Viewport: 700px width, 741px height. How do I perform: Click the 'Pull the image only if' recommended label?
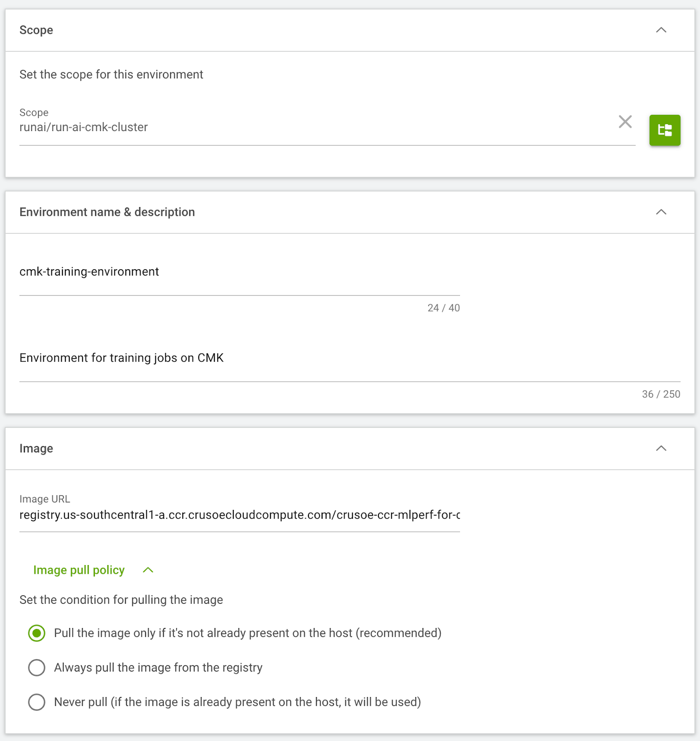pos(247,633)
